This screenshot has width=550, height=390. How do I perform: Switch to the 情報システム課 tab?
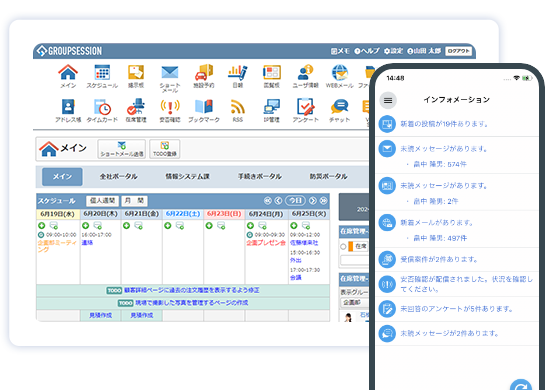pos(188,176)
